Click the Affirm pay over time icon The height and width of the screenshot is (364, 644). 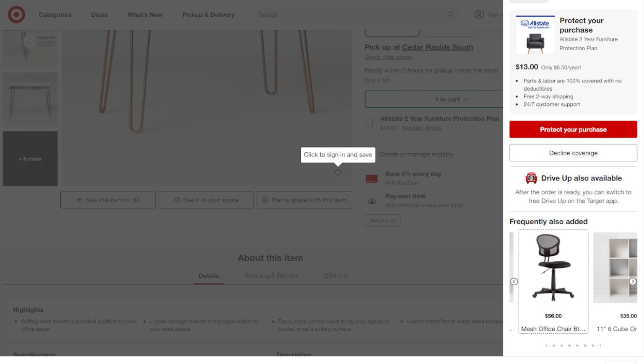pos(372,201)
